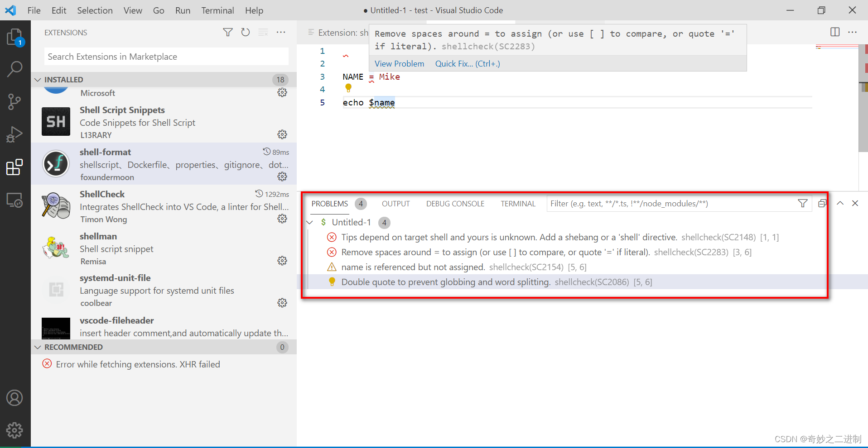Open Manage gear for the ShellCheck extension
Screen dimensions: 868x448
coord(282,219)
